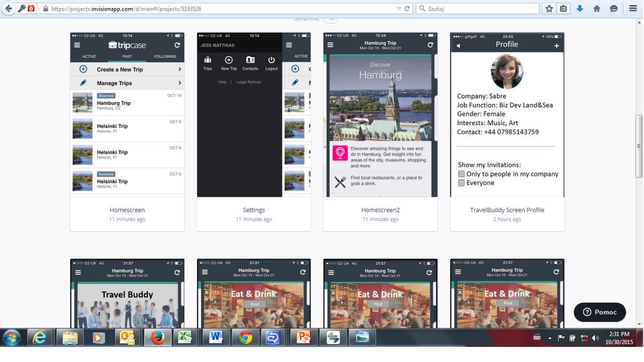Go back with the browser Back arrow
The height and width of the screenshot is (362, 644).
tap(8, 9)
